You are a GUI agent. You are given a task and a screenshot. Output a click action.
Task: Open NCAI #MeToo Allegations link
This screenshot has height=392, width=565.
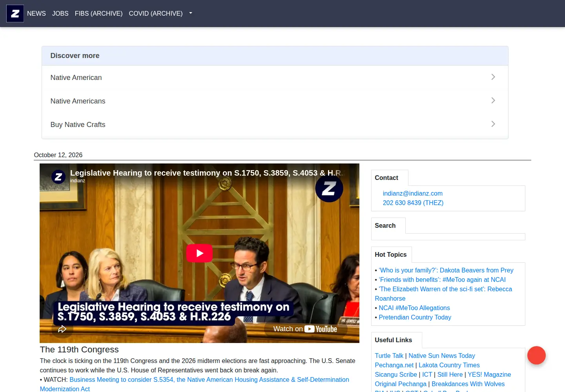click(414, 308)
